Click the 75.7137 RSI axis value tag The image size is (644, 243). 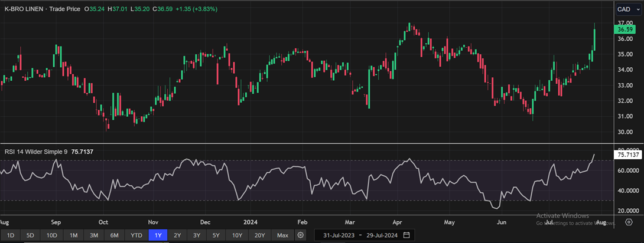(x=627, y=155)
